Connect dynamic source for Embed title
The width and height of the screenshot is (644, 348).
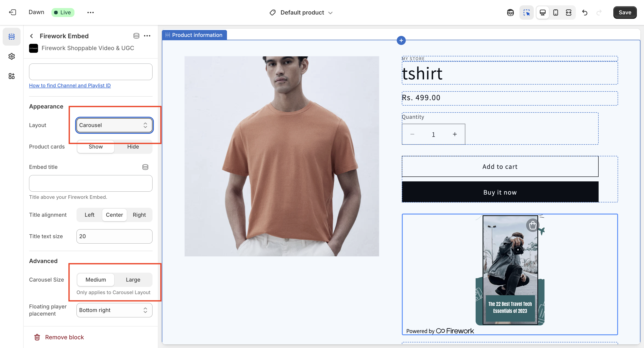click(x=145, y=167)
